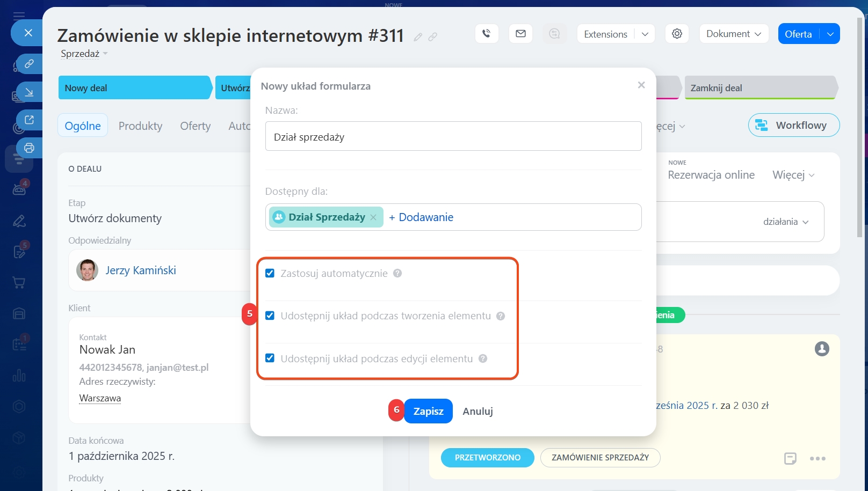Click the date 1 października 2025 r.
The height and width of the screenshot is (491, 868).
click(x=121, y=456)
